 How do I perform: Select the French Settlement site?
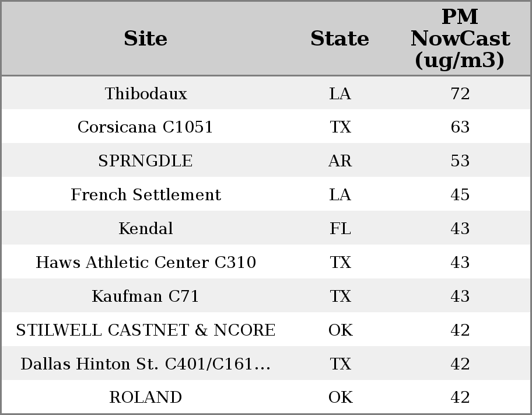(146, 195)
